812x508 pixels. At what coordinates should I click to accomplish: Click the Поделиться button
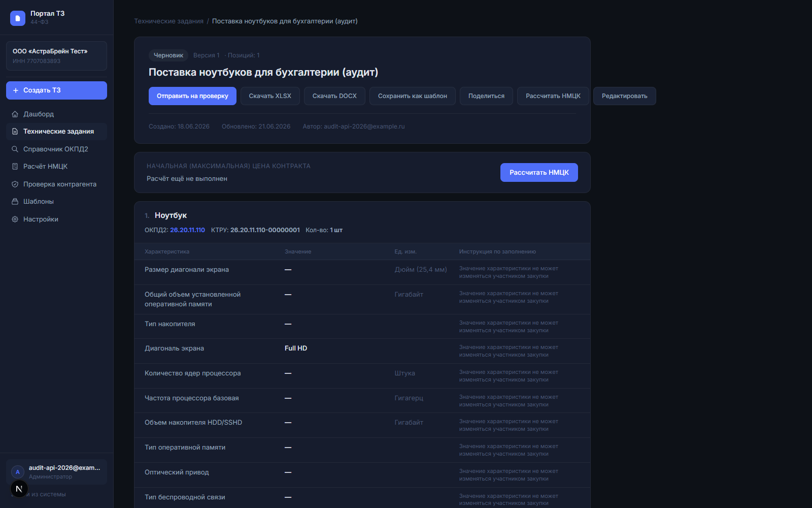[486, 96]
